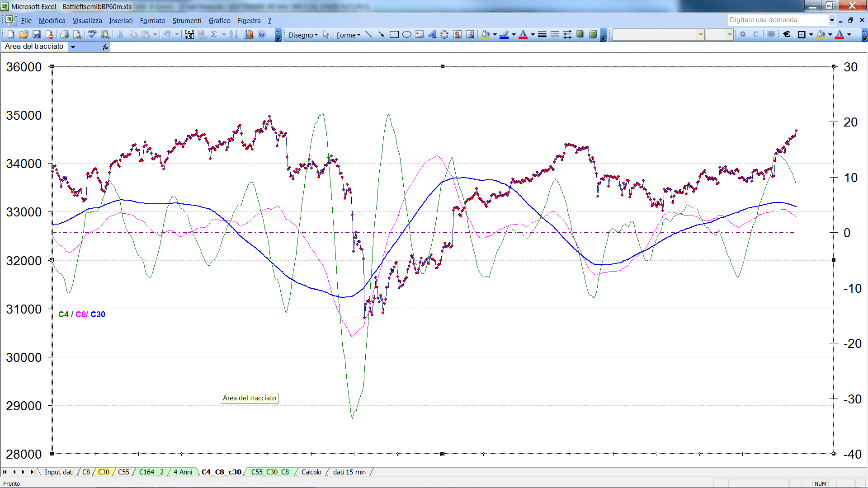Switch to the Input dati sheet tab
The image size is (868, 488).
(59, 472)
